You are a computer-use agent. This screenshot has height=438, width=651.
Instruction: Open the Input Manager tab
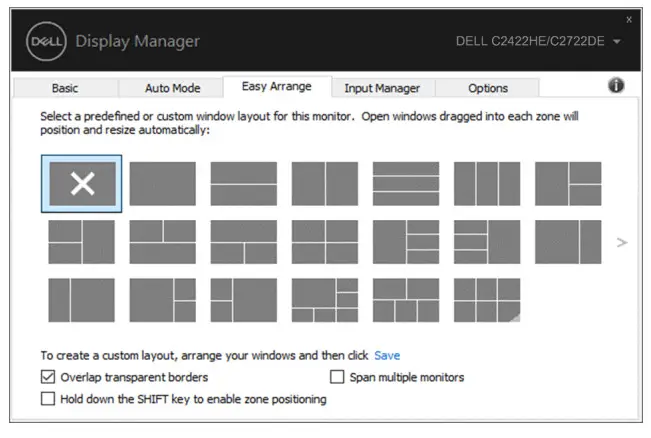382,88
